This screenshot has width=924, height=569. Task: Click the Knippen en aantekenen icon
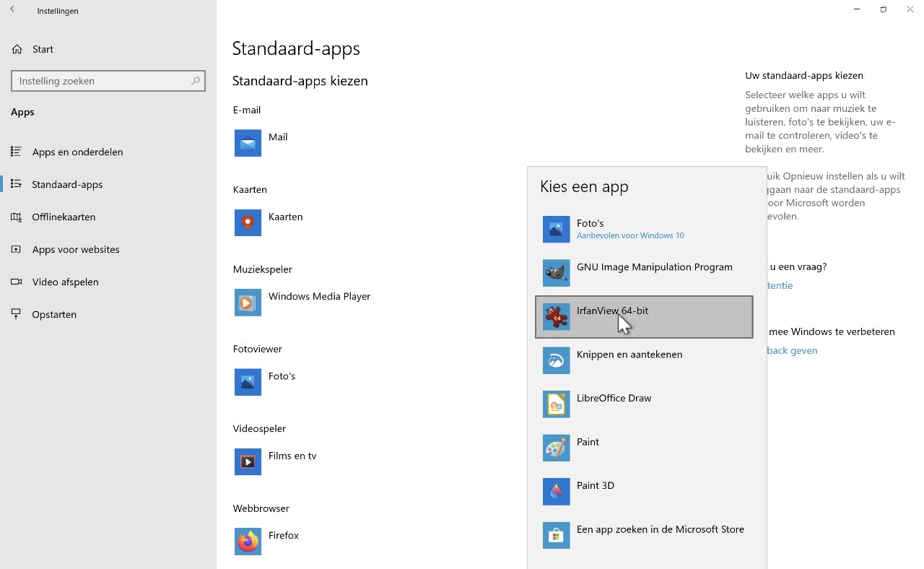click(x=556, y=360)
